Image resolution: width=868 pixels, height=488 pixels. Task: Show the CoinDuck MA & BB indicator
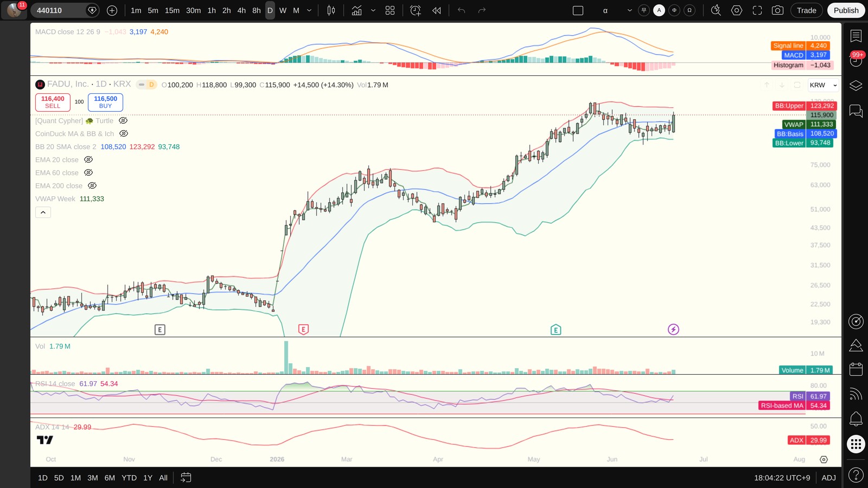tap(124, 134)
